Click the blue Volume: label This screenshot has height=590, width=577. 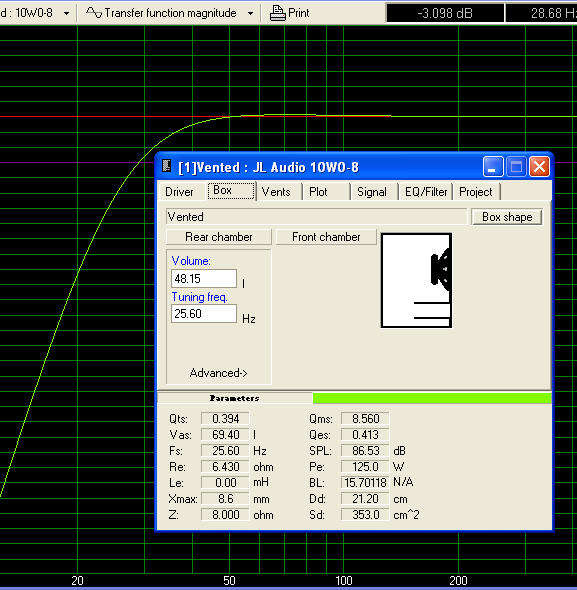[191, 261]
